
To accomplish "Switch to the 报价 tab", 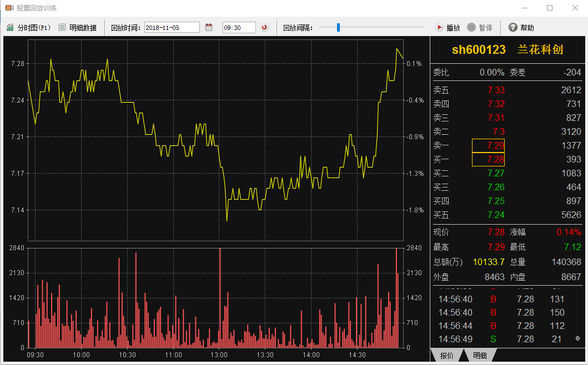I will pyautogui.click(x=446, y=356).
